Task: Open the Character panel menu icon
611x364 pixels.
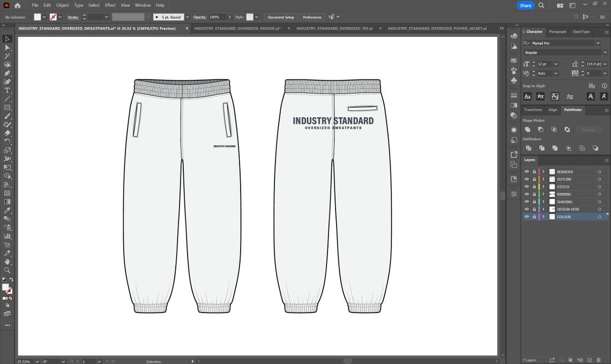Action: tap(606, 32)
